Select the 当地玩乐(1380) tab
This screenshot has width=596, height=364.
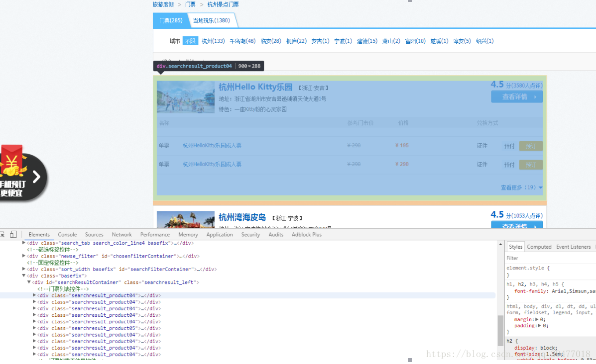click(211, 20)
